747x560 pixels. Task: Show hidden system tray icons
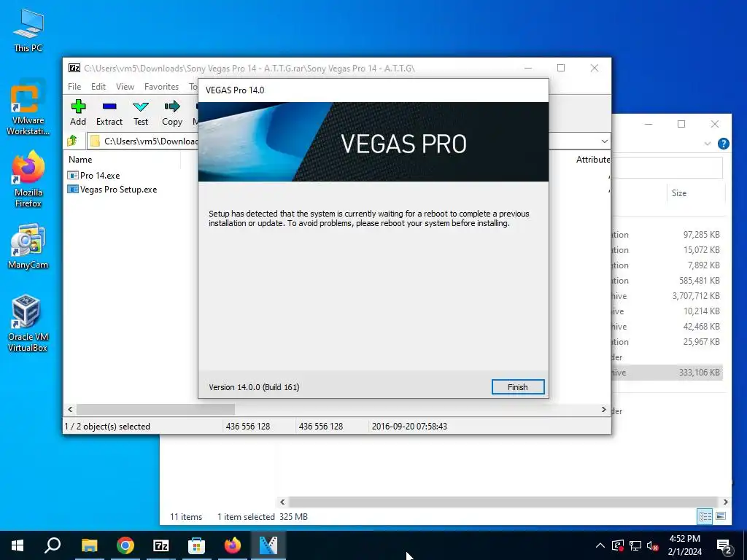tap(600, 545)
